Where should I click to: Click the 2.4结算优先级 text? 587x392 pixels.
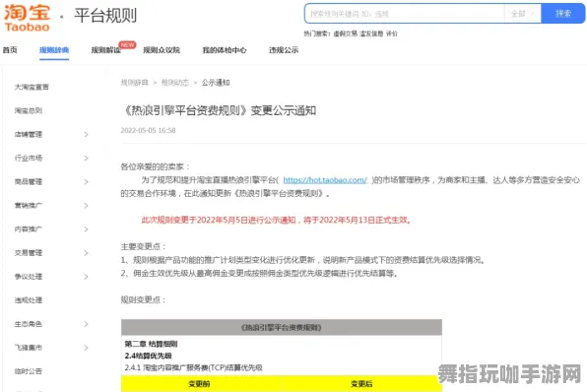click(149, 356)
